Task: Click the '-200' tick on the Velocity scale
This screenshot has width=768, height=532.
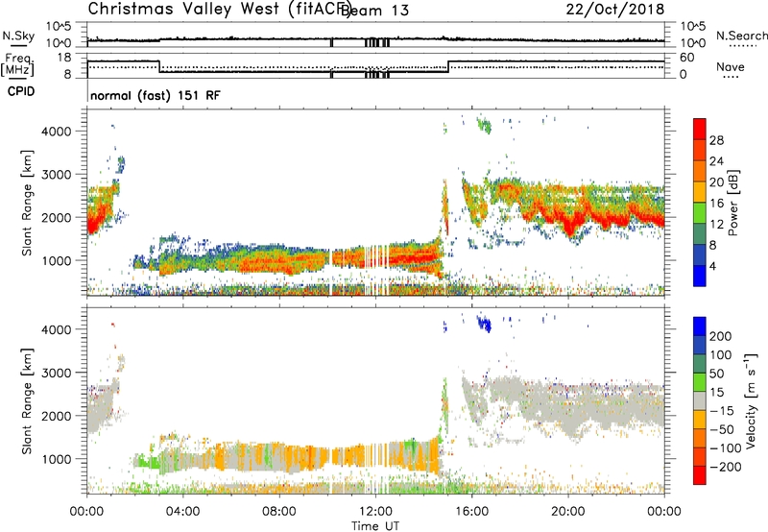Action: [727, 467]
